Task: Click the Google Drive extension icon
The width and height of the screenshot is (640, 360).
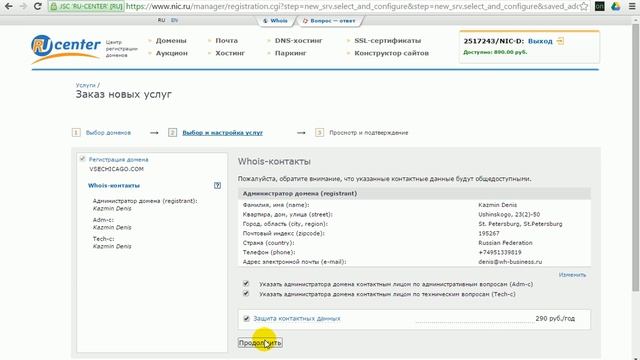Action: [616, 6]
